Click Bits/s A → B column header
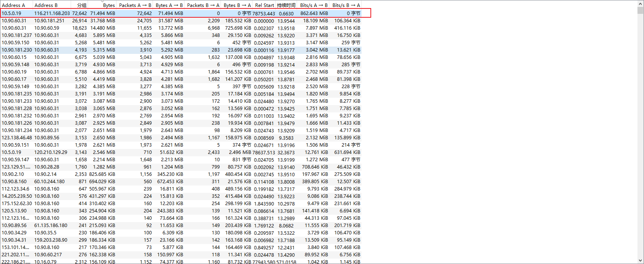Image resolution: width=644 pixels, height=264 pixels. [x=314, y=5]
